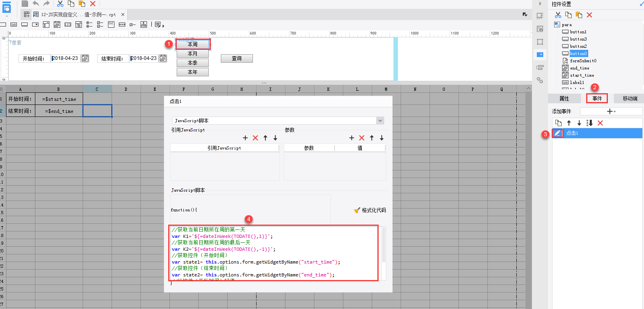Edit the 点击1 event with pencil icon

557,133
